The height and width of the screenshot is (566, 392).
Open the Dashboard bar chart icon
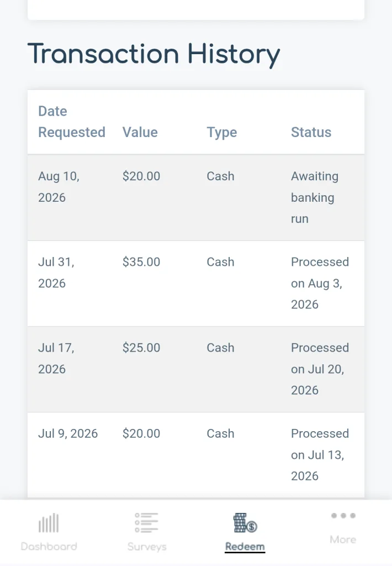click(49, 523)
